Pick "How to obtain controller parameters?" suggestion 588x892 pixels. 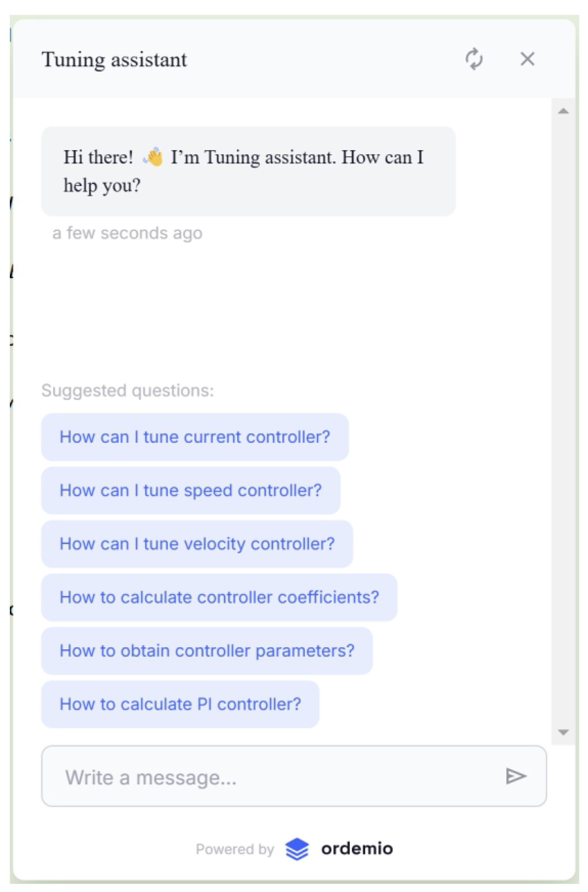click(207, 651)
